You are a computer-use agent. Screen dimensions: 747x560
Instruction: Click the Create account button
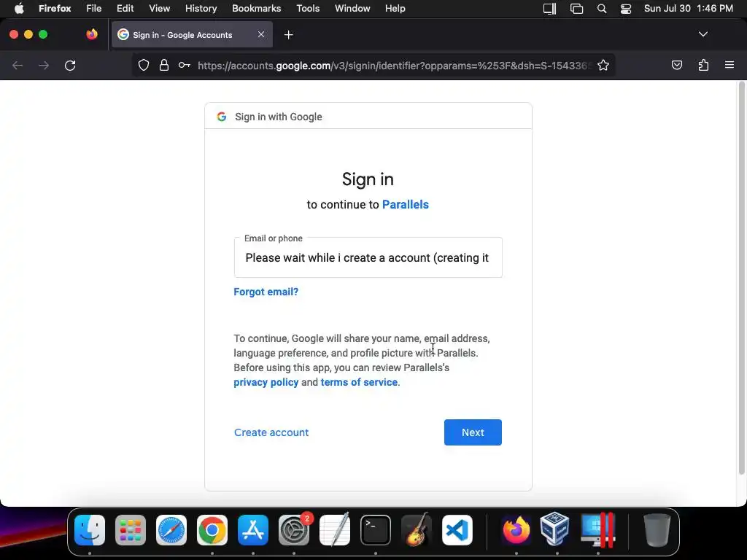(x=271, y=432)
